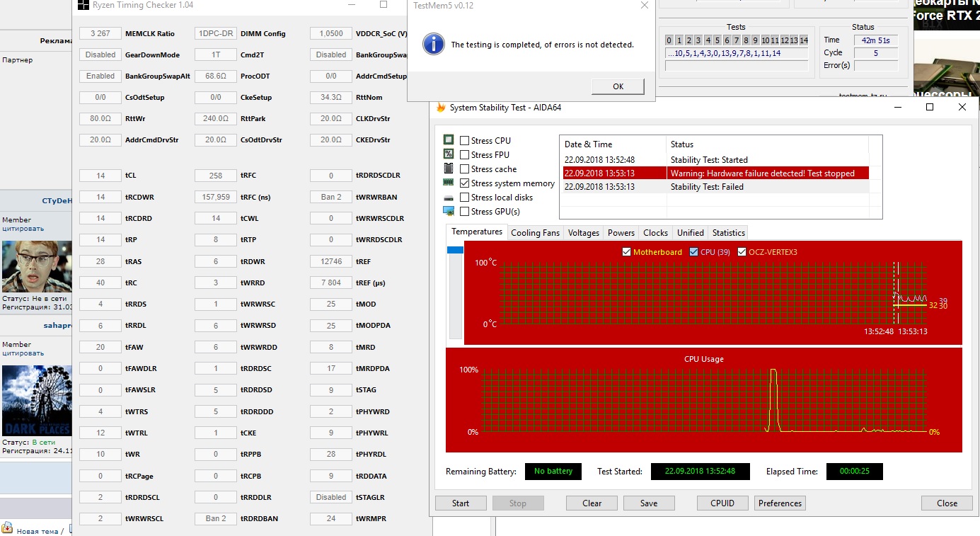Click the tCL value field
Screen dimensions: 980x536
click(100, 176)
